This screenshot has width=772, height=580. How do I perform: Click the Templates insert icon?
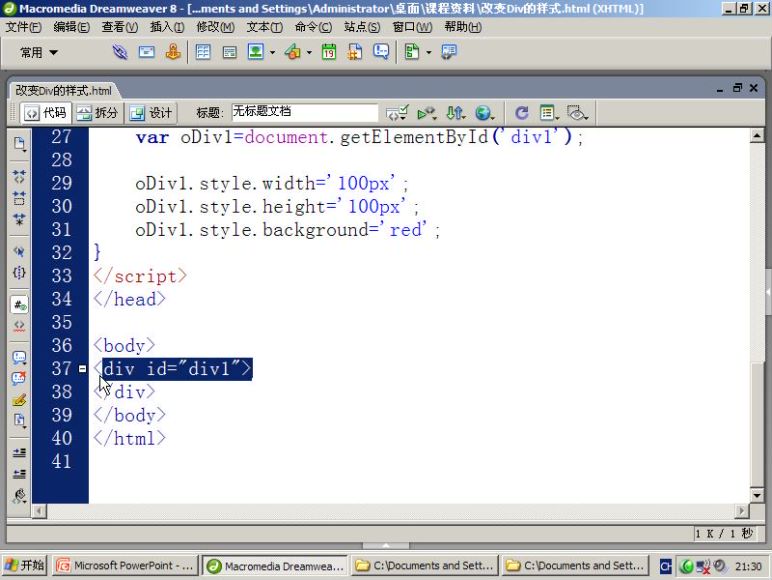tap(412, 52)
